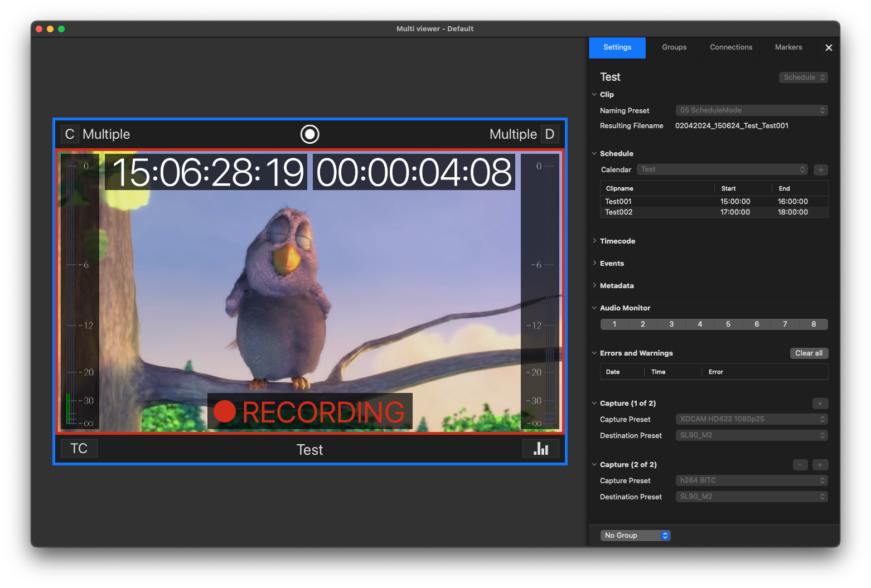Expand the Metadata section

coord(594,285)
